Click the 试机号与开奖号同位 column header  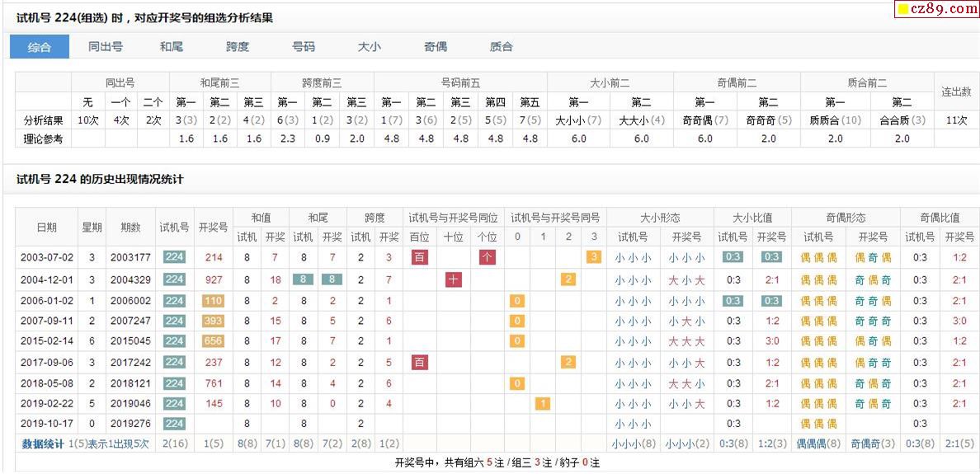tap(453, 218)
